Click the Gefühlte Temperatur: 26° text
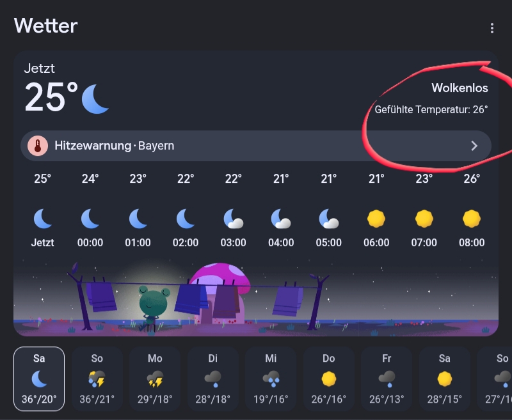This screenshot has height=420, width=512. pos(431,109)
